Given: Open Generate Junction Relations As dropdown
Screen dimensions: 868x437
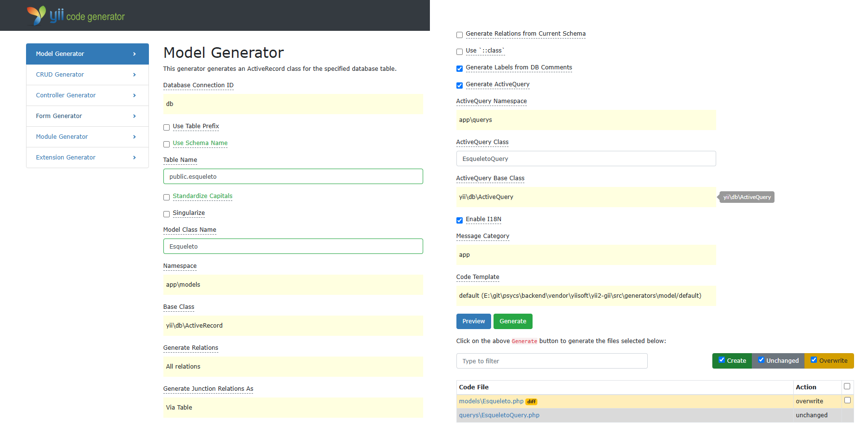Looking at the screenshot, I should point(293,408).
